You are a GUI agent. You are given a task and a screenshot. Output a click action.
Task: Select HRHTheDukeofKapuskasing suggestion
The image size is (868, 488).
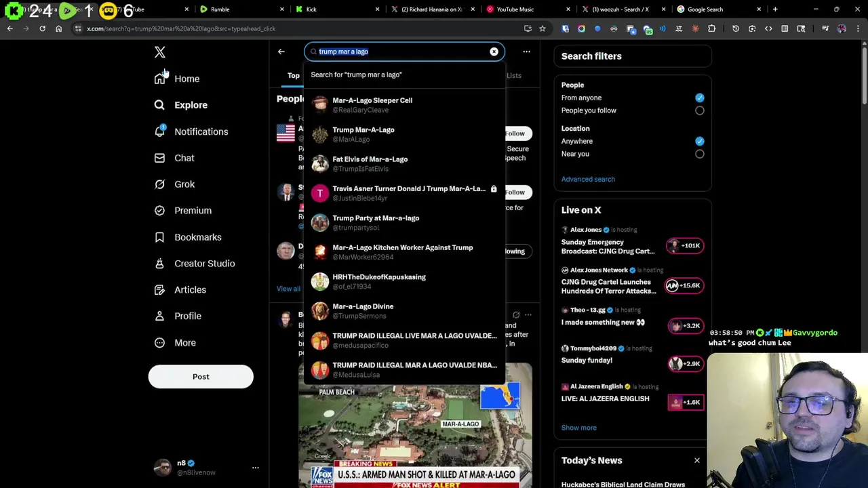(x=405, y=281)
